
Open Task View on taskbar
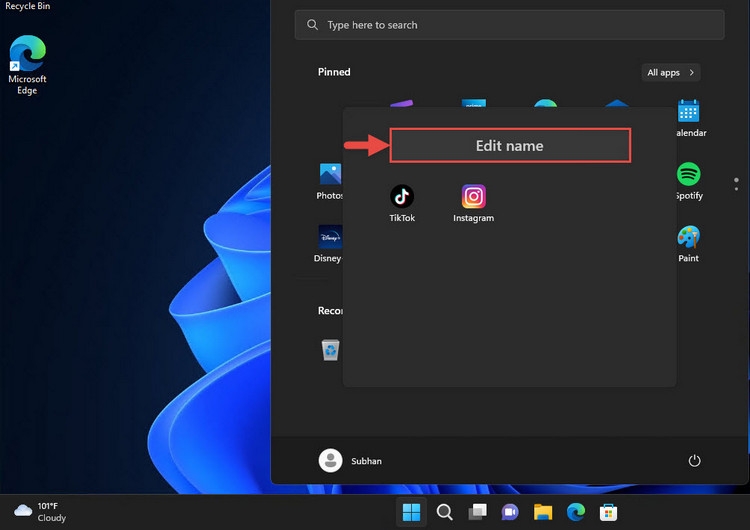click(477, 512)
